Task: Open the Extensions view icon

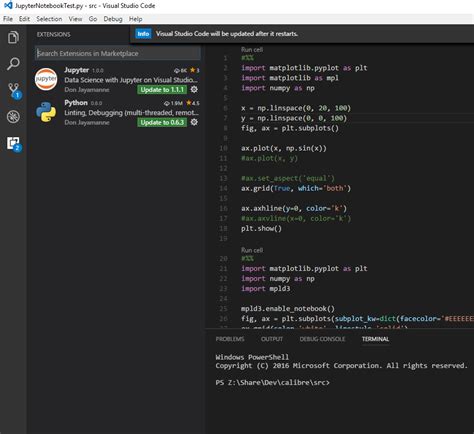Action: click(14, 144)
